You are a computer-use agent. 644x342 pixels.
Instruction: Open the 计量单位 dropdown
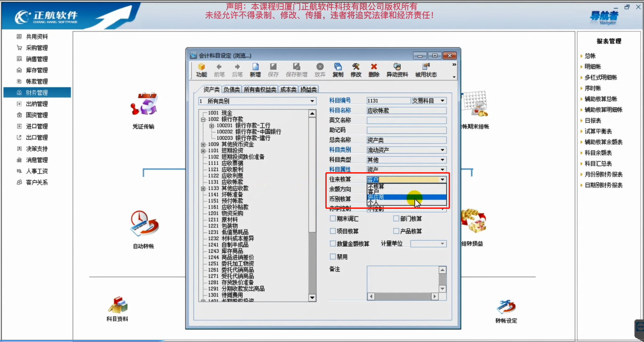point(443,244)
